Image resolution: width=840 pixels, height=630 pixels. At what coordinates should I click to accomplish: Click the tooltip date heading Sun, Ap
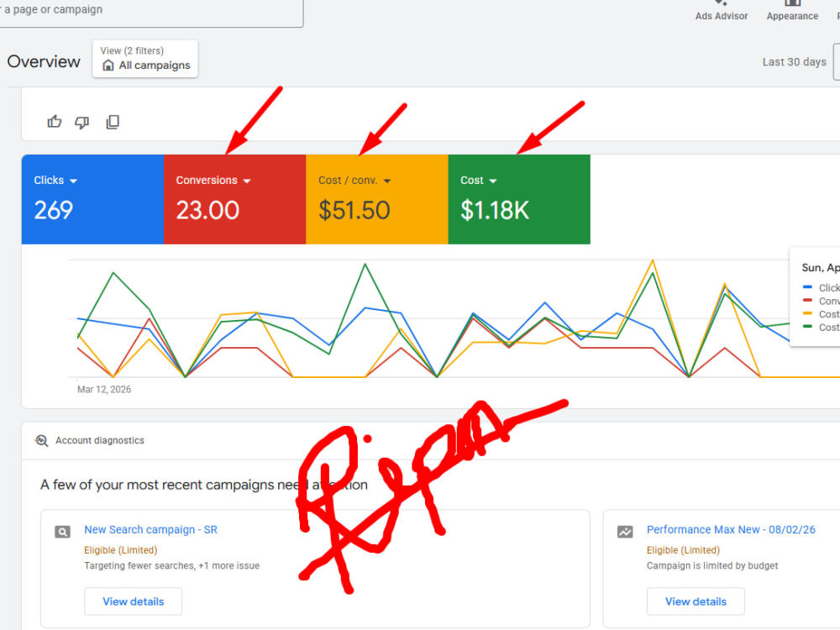[821, 267]
